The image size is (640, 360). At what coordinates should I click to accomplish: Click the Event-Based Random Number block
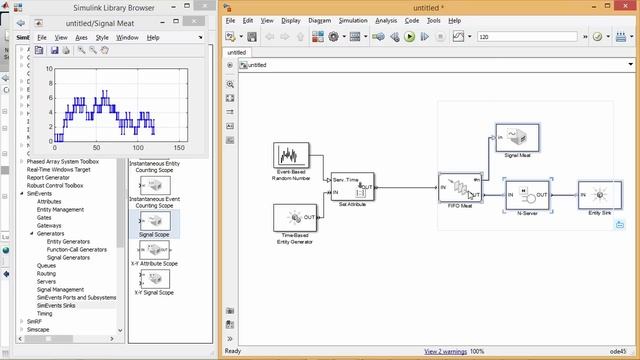(291, 155)
